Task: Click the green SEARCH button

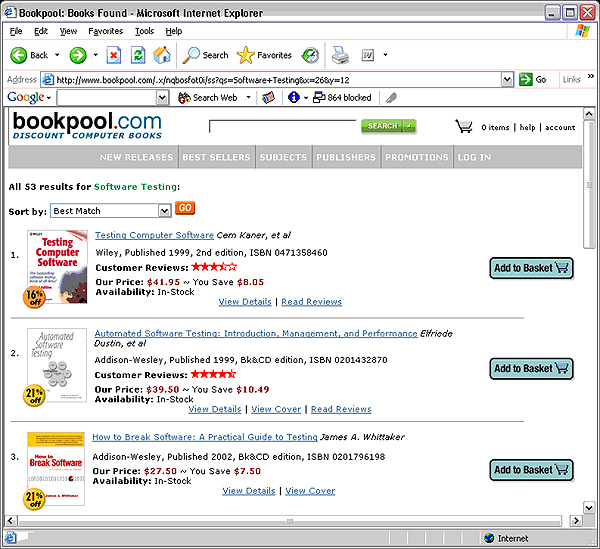Action: 382,126
